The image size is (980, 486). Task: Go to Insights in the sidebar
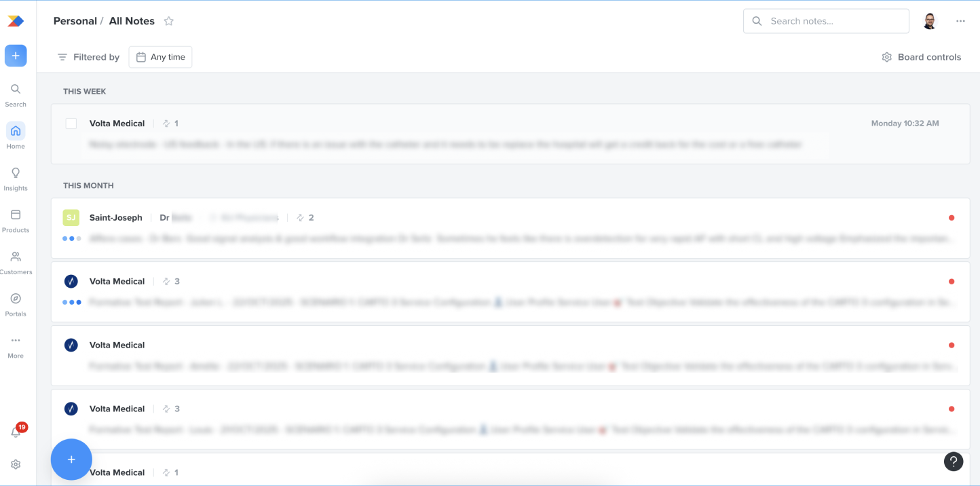[16, 179]
